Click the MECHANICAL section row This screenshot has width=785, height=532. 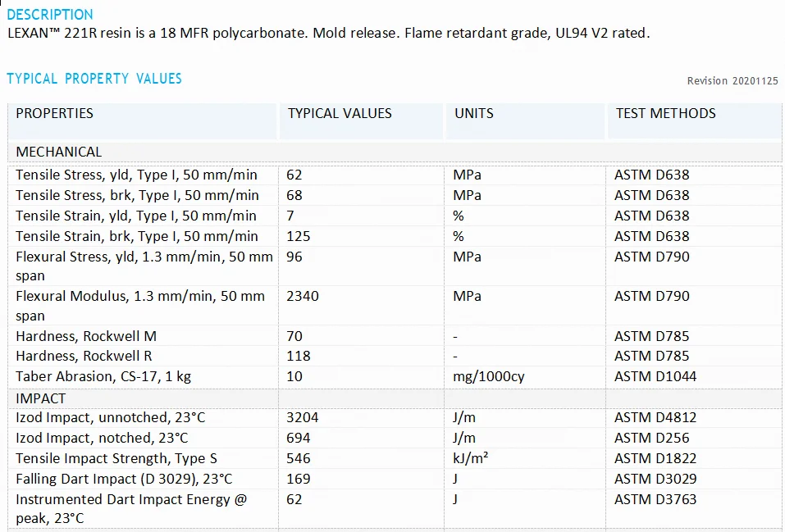(59, 152)
